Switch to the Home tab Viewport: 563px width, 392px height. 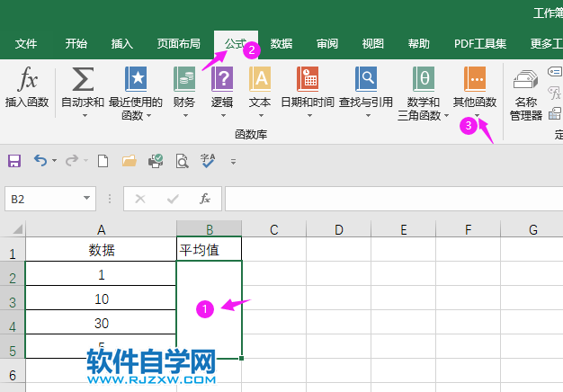pos(76,44)
